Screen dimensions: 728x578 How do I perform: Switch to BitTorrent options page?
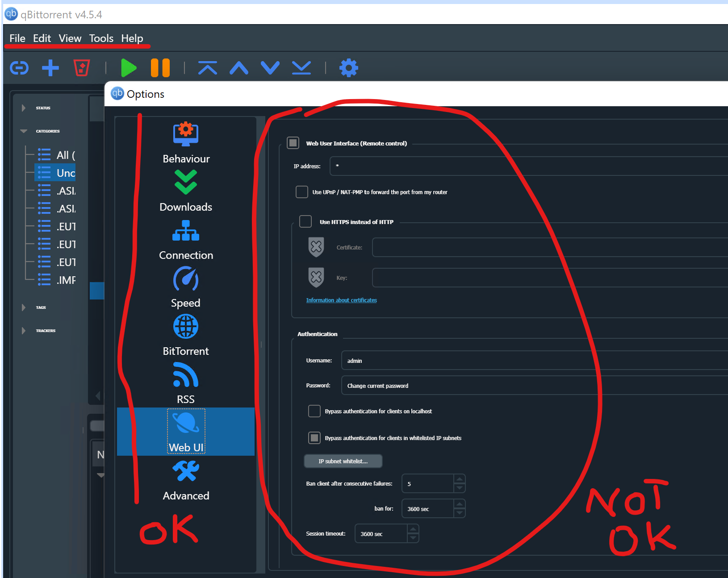pyautogui.click(x=186, y=335)
